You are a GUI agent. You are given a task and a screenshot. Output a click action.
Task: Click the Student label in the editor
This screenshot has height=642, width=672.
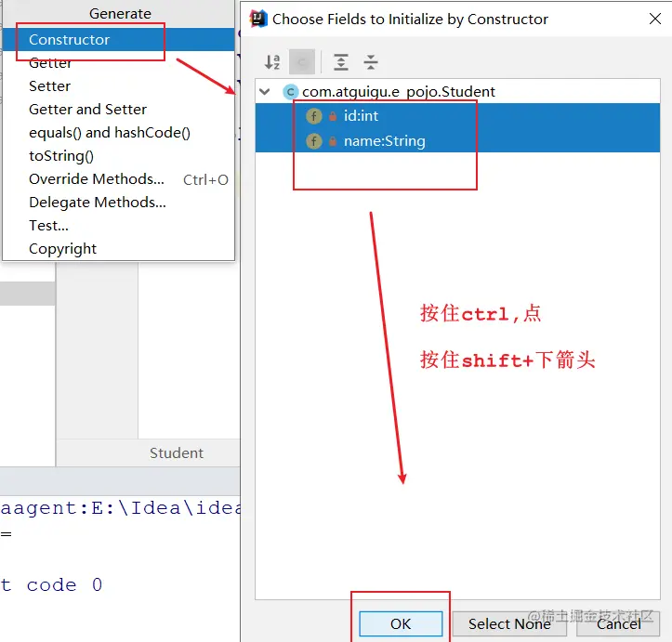point(177,453)
